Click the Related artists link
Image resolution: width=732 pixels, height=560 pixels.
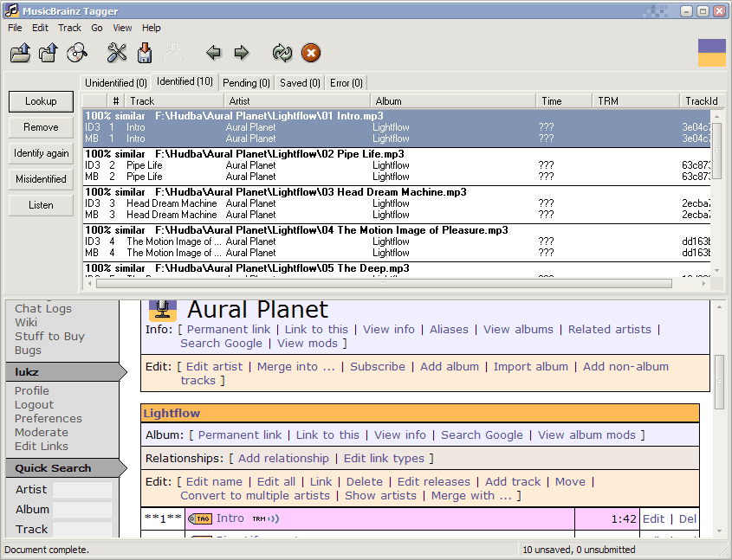pos(609,330)
